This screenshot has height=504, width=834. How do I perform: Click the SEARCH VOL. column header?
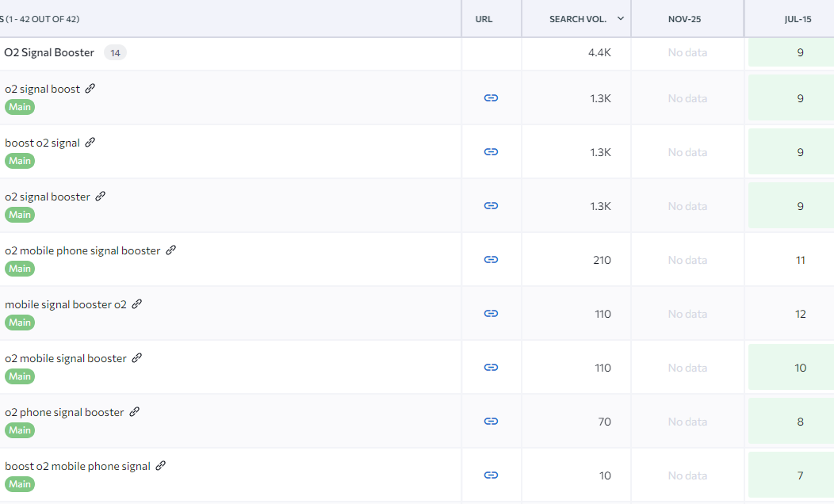578,19
